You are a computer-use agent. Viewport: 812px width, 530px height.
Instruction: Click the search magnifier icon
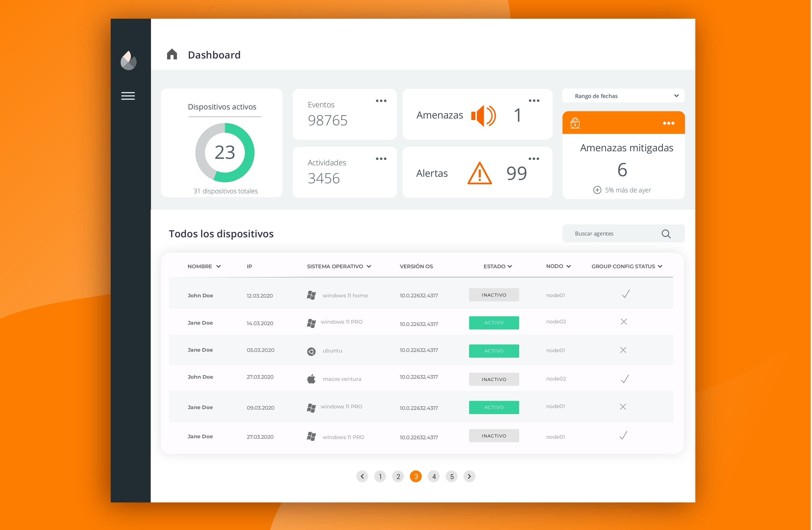(666, 234)
